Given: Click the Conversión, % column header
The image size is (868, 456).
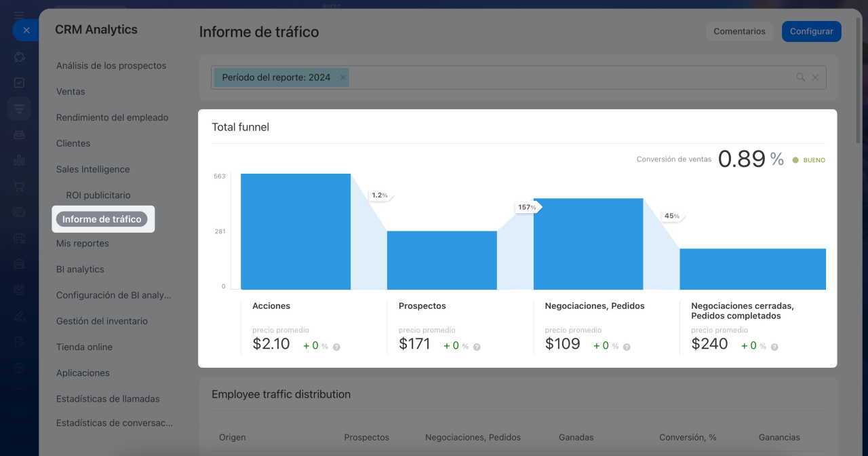Looking at the screenshot, I should pyautogui.click(x=688, y=438).
